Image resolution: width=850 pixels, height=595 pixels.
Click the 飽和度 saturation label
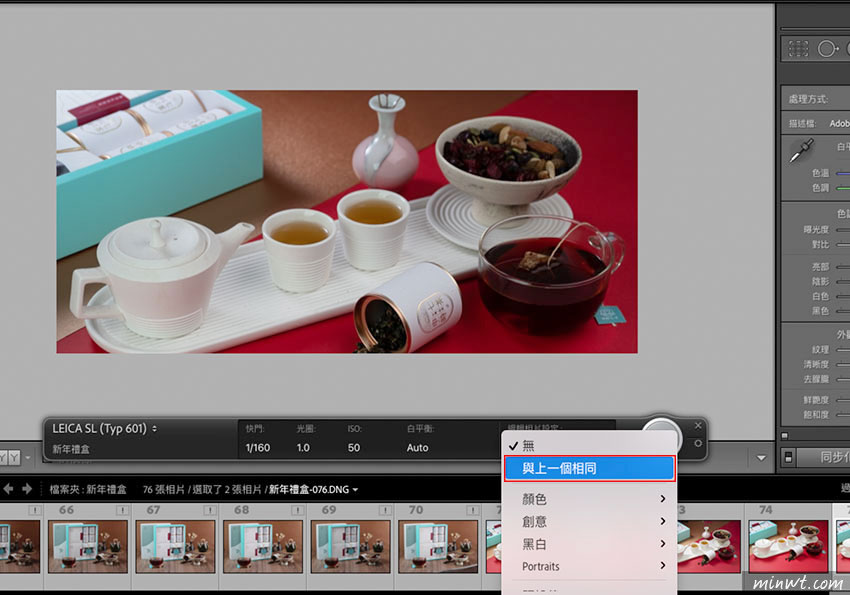click(816, 415)
